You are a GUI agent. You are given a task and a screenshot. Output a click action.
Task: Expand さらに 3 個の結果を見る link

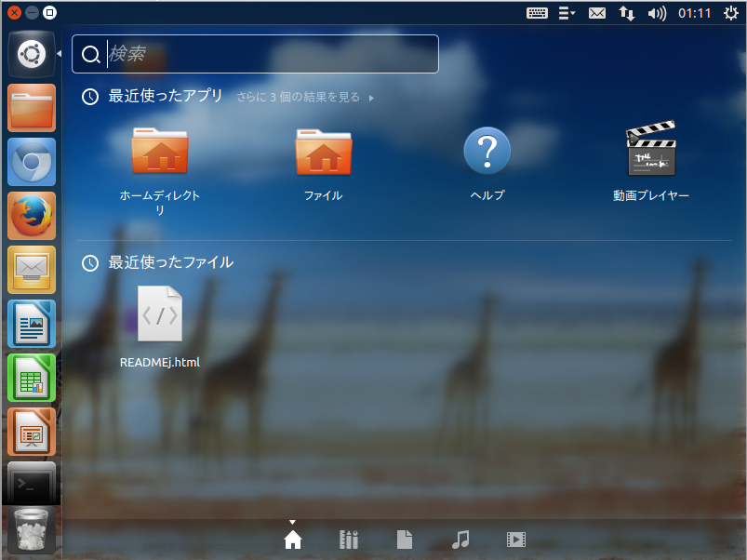point(305,97)
